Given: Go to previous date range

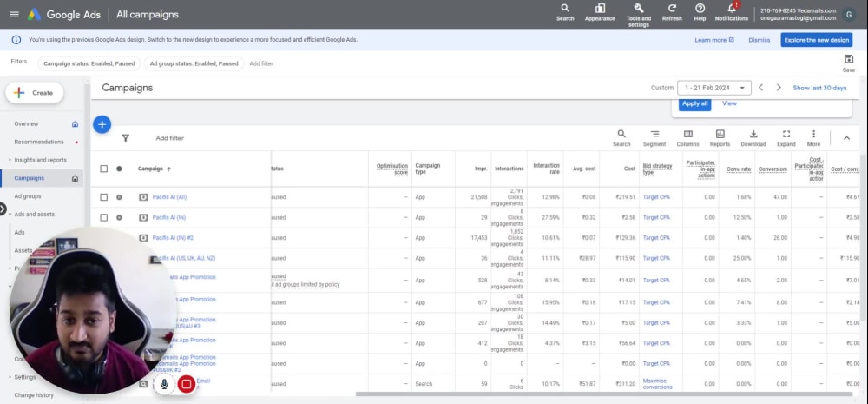Looking at the screenshot, I should pyautogui.click(x=760, y=88).
